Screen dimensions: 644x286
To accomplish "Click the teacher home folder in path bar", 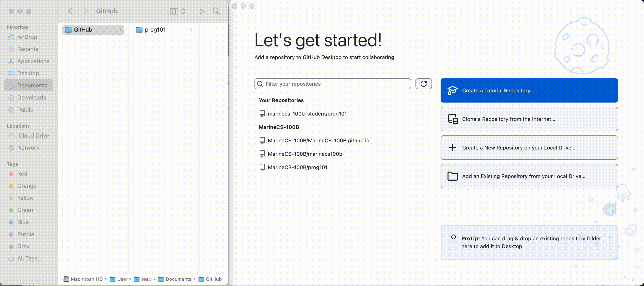I will point(143,279).
